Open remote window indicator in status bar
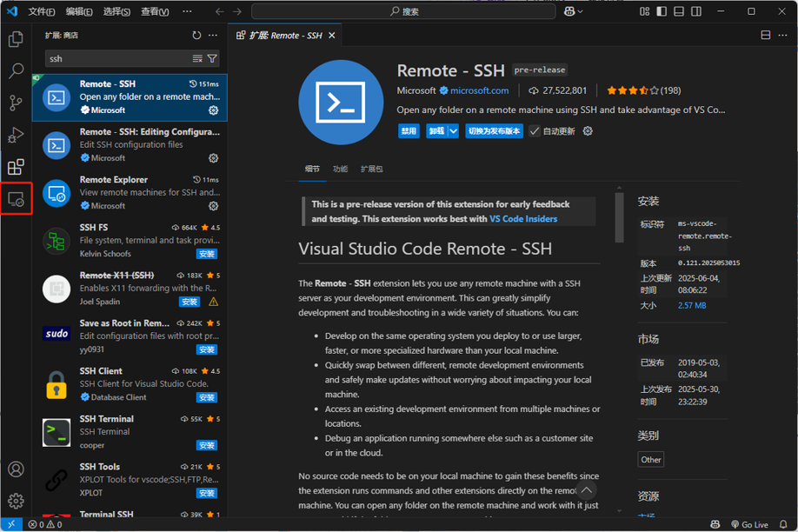 pyautogui.click(x=11, y=524)
